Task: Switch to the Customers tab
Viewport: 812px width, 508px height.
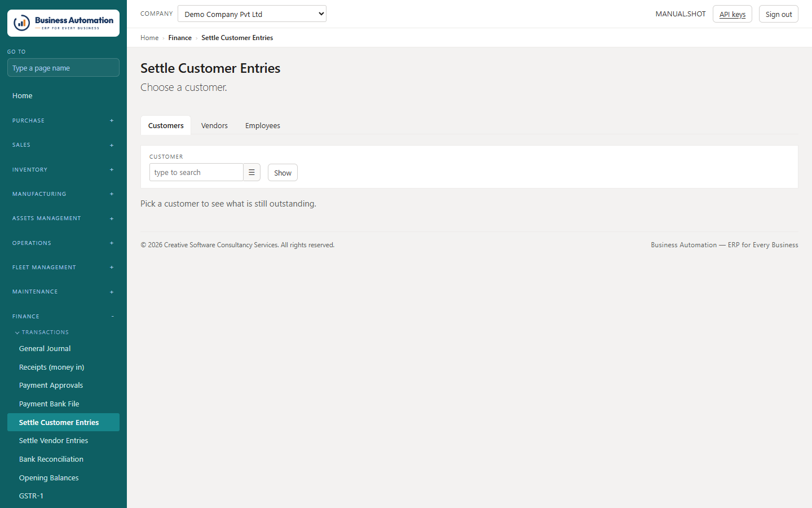Action: click(166, 125)
